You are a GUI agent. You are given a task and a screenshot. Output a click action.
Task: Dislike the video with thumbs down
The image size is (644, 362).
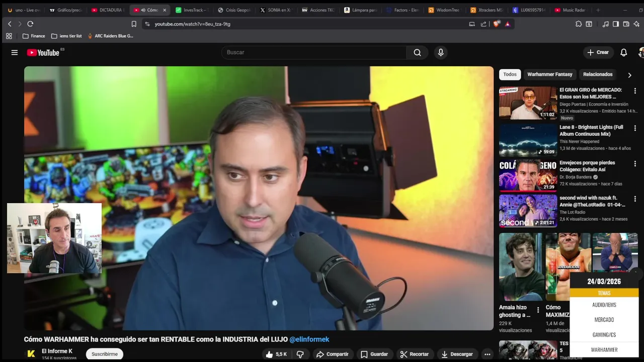point(300,354)
